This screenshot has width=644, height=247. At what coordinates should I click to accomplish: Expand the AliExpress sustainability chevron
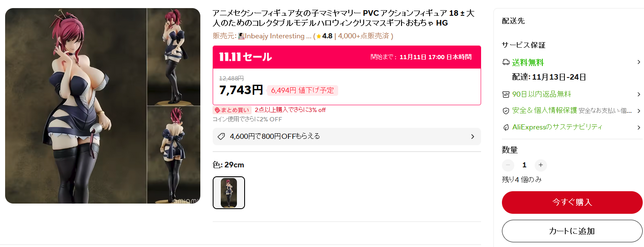(638, 127)
